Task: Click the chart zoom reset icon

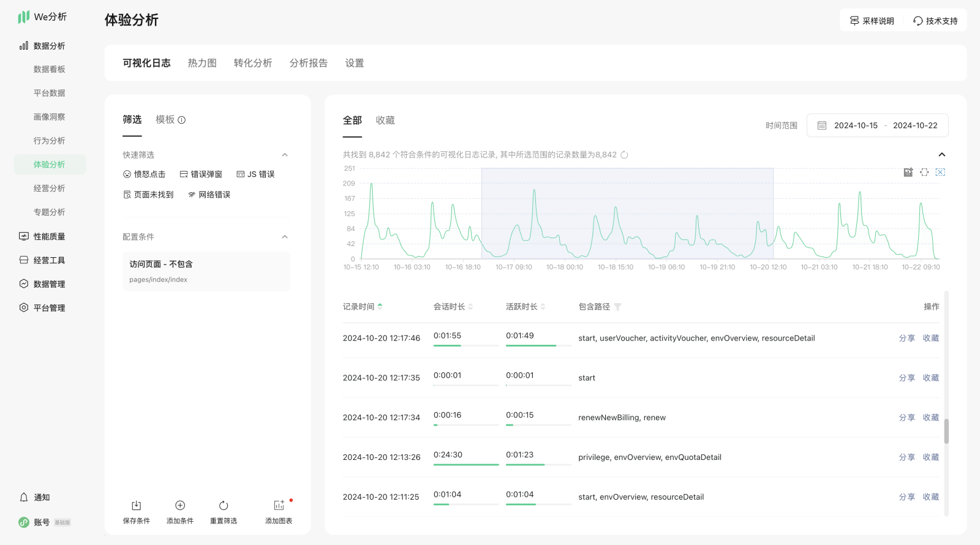Action: 940,173
